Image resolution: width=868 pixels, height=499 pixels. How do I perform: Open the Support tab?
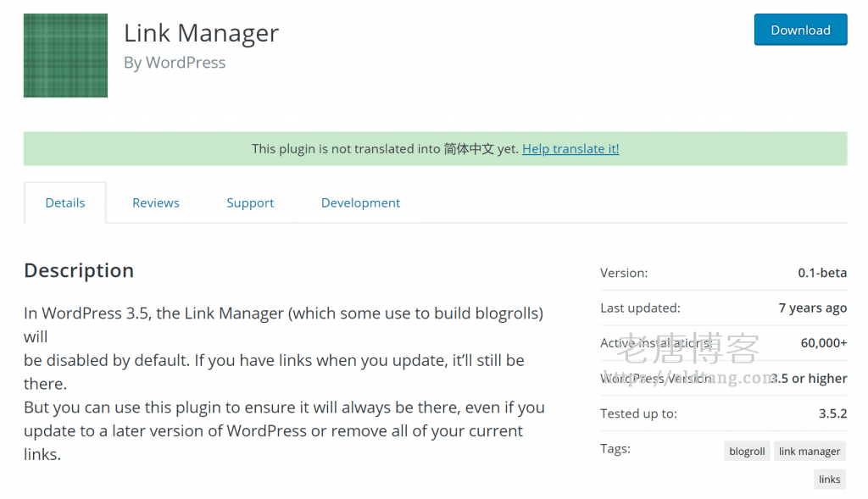coord(250,202)
